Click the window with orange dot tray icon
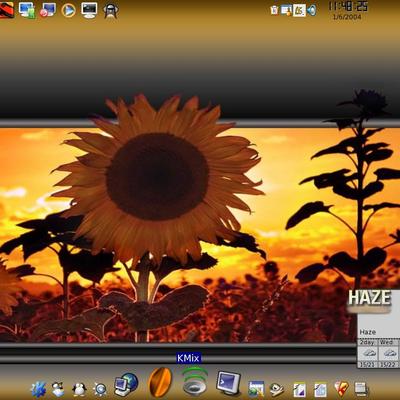The width and height of the screenshot is (400, 400). [286, 10]
